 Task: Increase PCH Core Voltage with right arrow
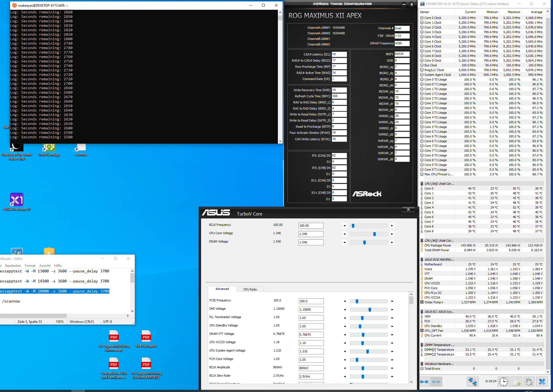[x=392, y=360]
